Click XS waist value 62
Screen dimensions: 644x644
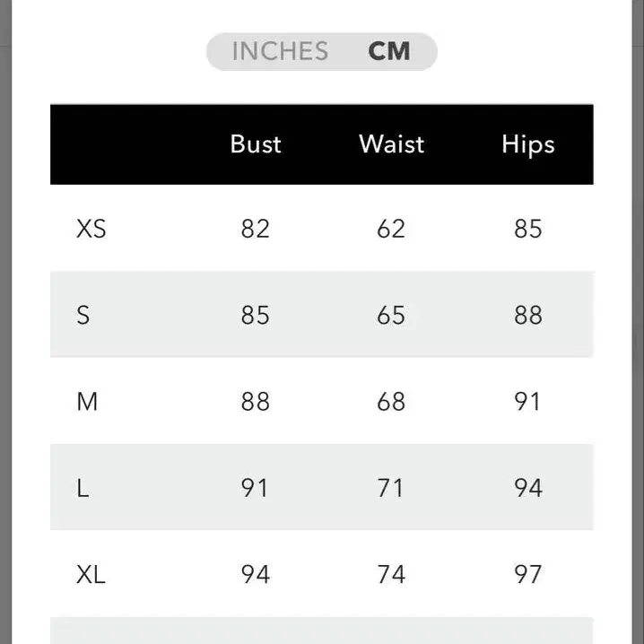point(391,229)
